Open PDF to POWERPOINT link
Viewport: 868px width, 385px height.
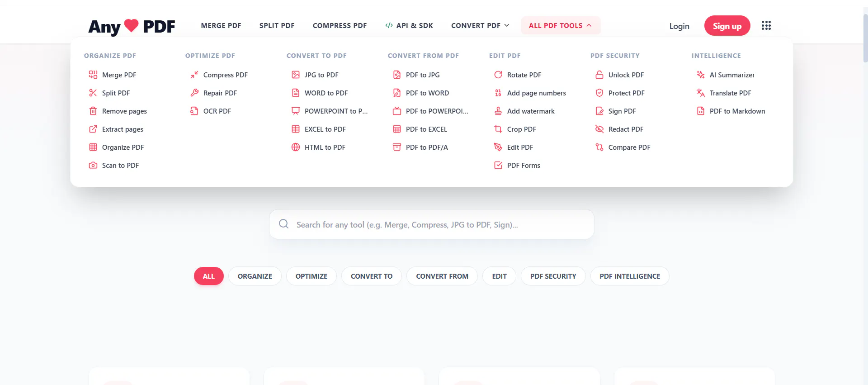430,111
